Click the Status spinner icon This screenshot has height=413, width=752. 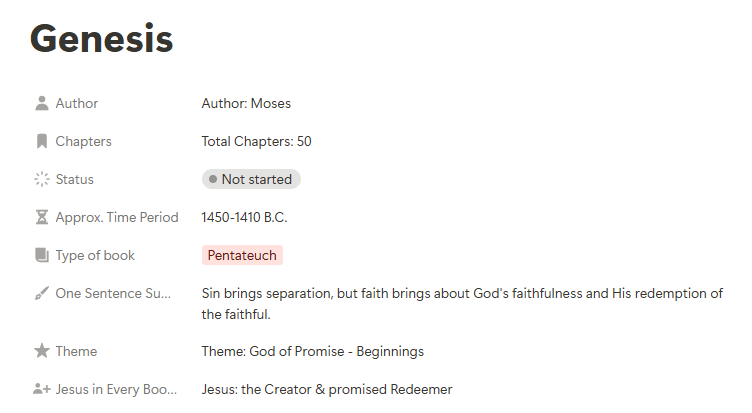(x=42, y=179)
